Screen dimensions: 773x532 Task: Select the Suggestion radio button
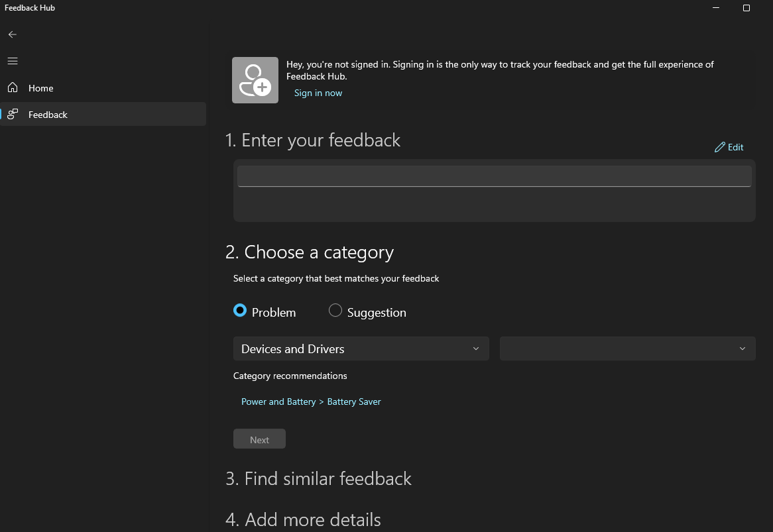pos(335,310)
